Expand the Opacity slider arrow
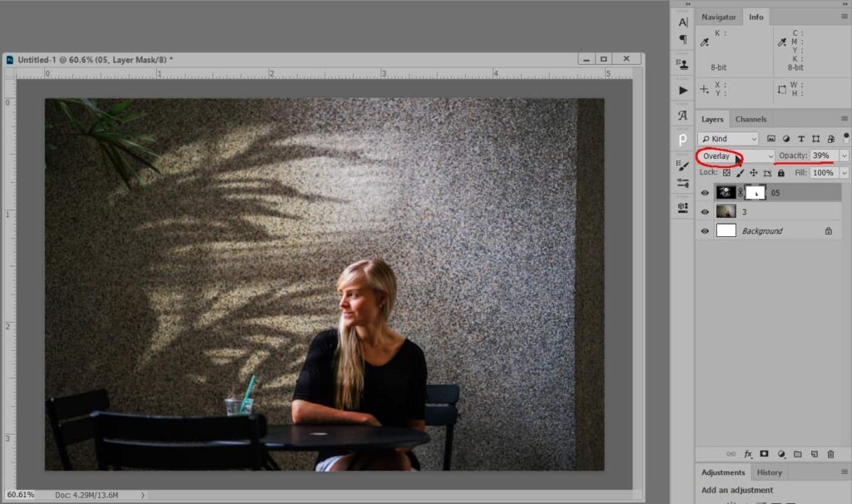852x504 pixels. pyautogui.click(x=845, y=156)
